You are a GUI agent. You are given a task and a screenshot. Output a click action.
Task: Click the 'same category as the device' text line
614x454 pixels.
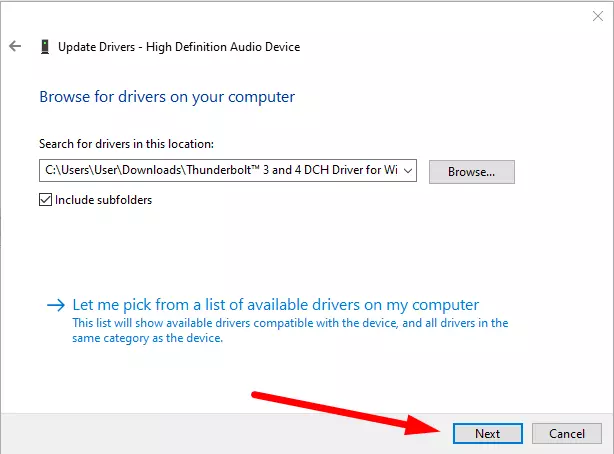pyautogui.click(x=147, y=338)
